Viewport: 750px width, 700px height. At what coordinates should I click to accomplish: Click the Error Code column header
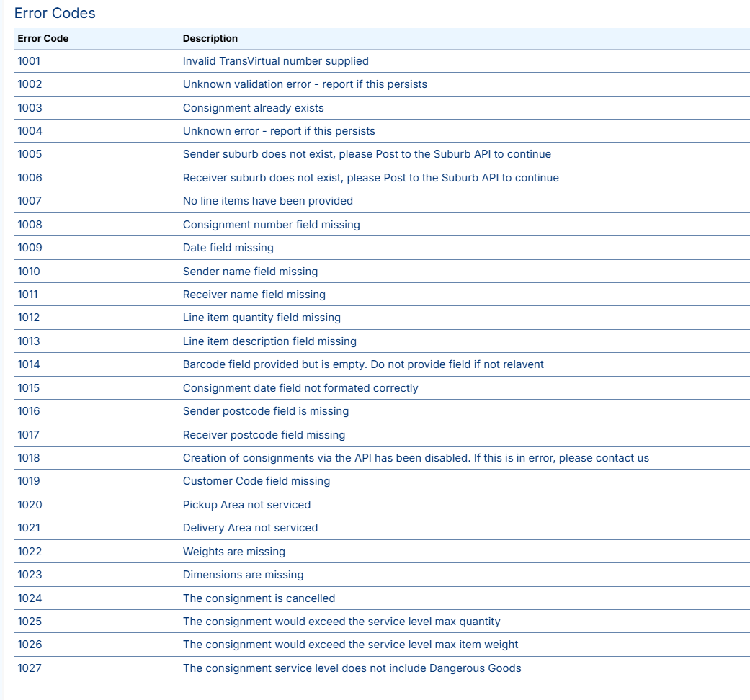coord(43,38)
